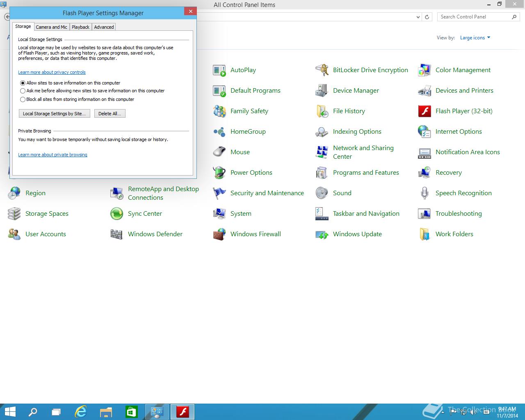This screenshot has height=420, width=525.
Task: Click the Mouse icon
Action: [219, 152]
